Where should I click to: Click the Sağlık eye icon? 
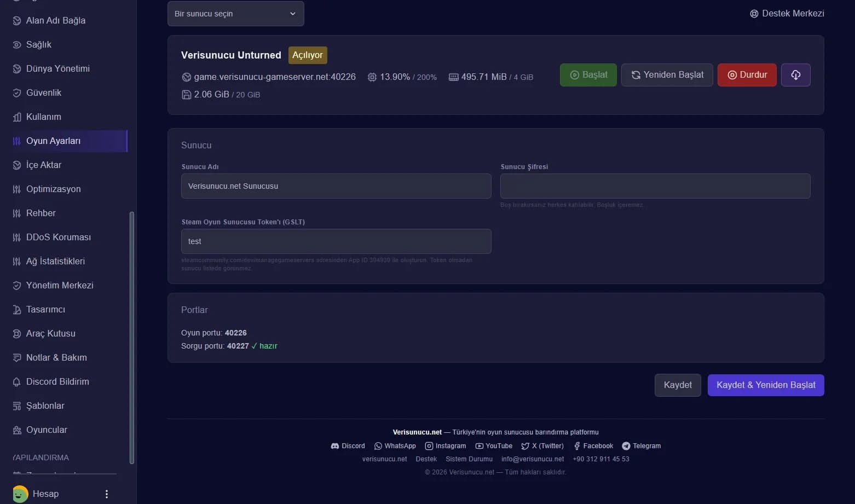tap(17, 45)
